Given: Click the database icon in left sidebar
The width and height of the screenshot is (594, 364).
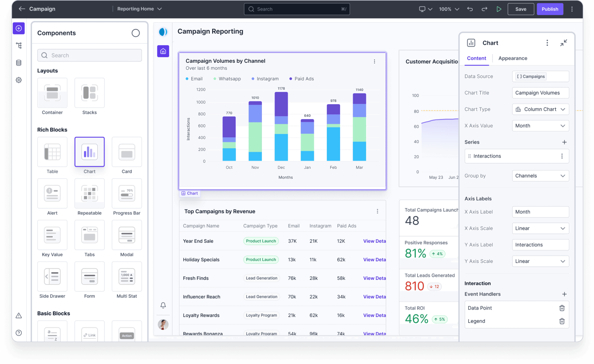Looking at the screenshot, I should (x=19, y=63).
